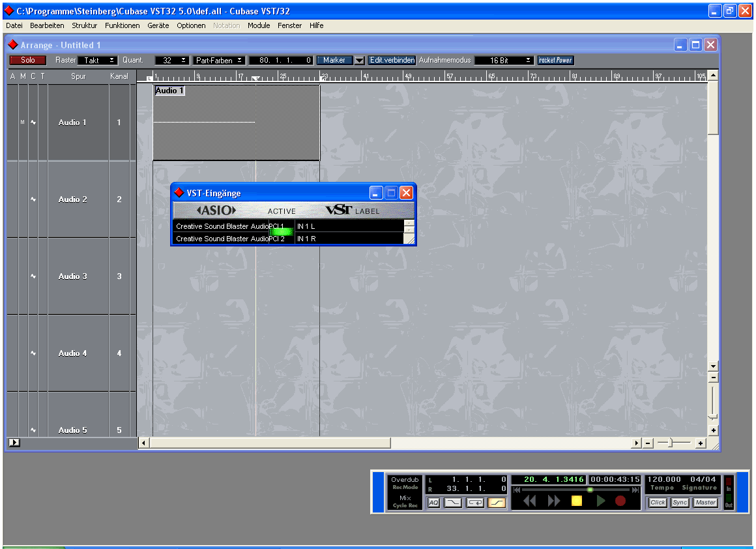Open the Fenster menu
This screenshot has height=549, width=756.
(x=289, y=25)
